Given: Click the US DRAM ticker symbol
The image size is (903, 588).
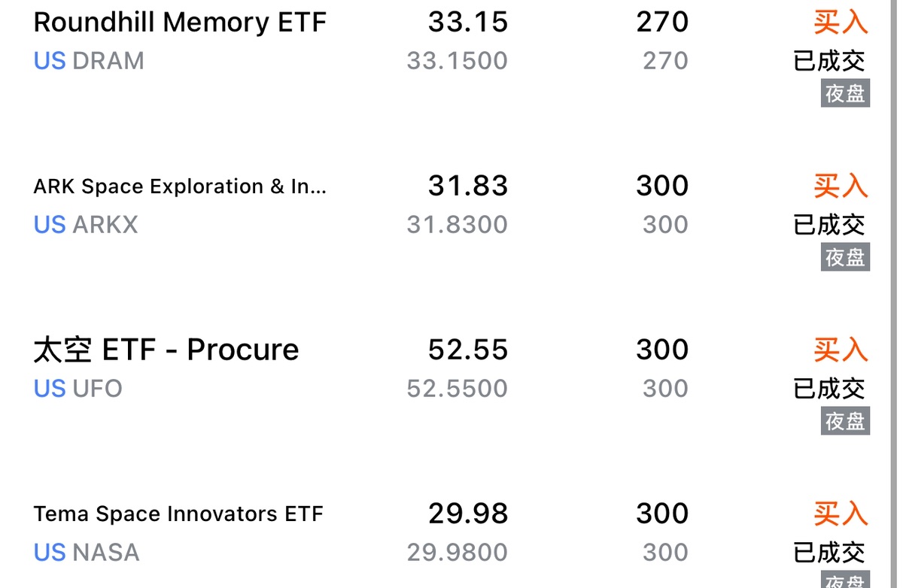Looking at the screenshot, I should (x=89, y=61).
